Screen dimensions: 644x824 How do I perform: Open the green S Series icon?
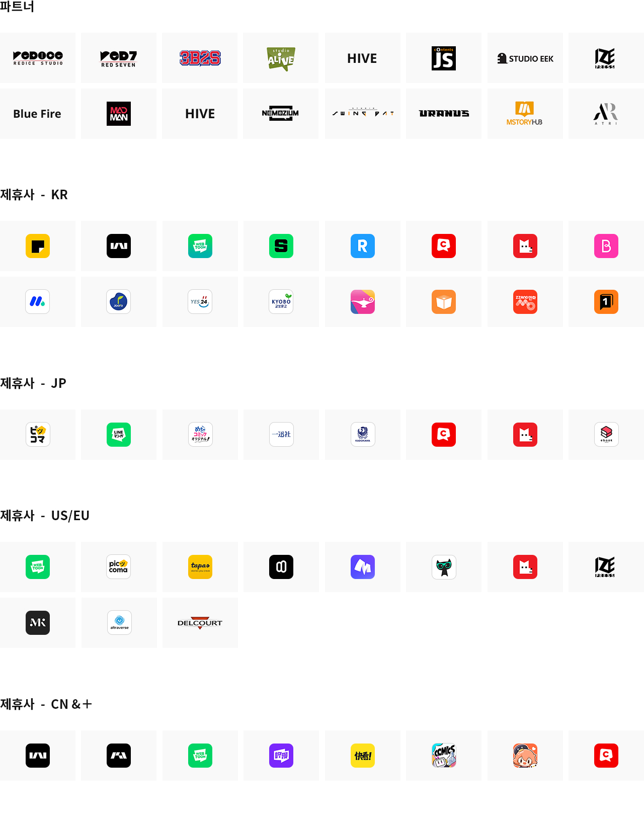(281, 246)
